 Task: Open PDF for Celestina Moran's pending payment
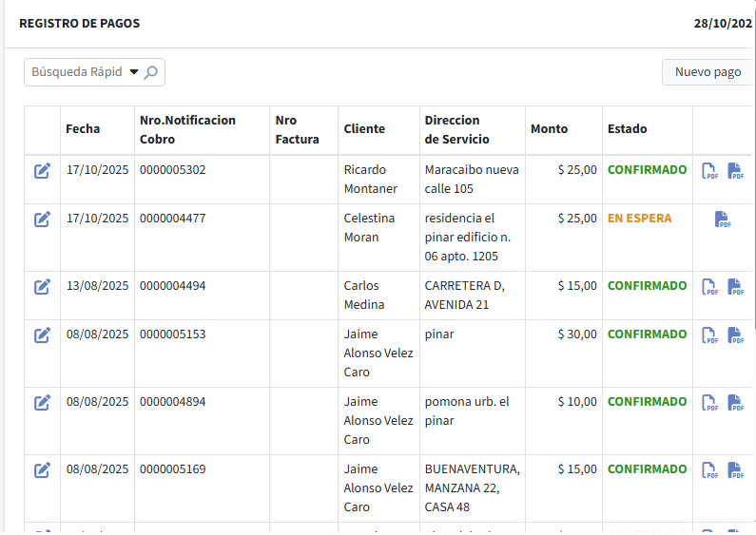(x=723, y=220)
